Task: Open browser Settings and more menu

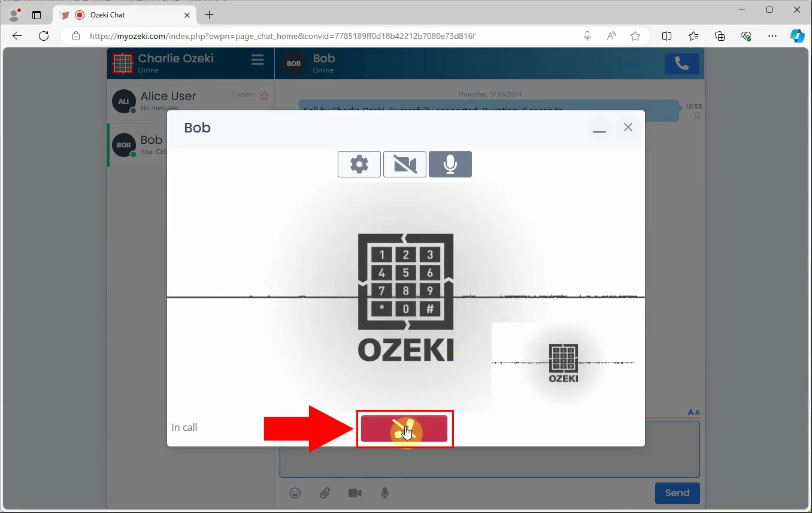Action: [x=772, y=36]
